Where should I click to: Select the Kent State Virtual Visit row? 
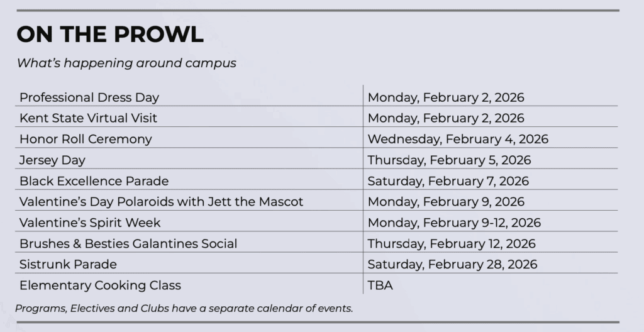(88, 118)
